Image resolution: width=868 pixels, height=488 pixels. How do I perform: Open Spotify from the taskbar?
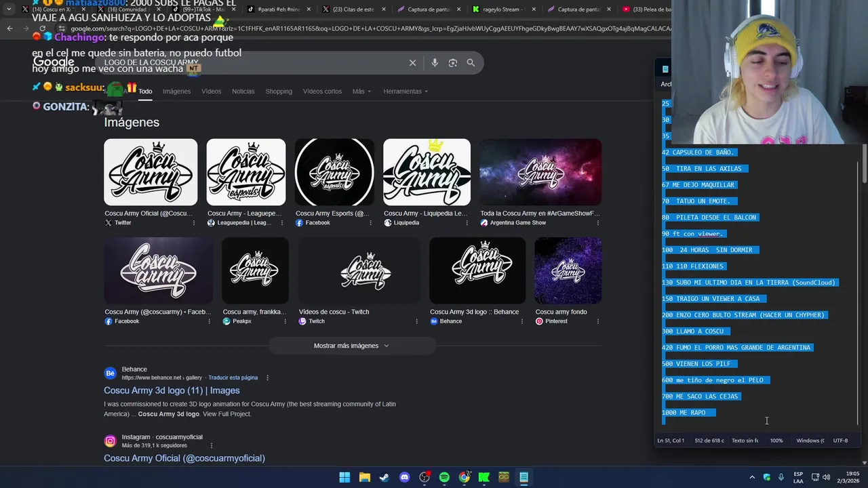pos(444,477)
